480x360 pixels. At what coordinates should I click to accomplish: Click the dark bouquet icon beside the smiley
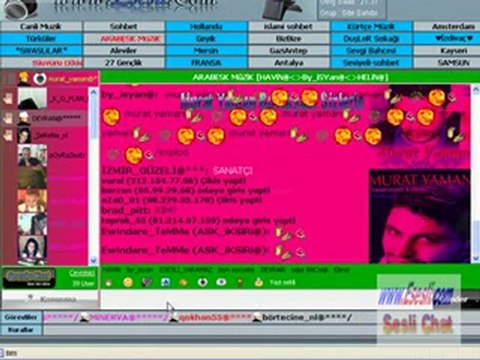(x=146, y=282)
